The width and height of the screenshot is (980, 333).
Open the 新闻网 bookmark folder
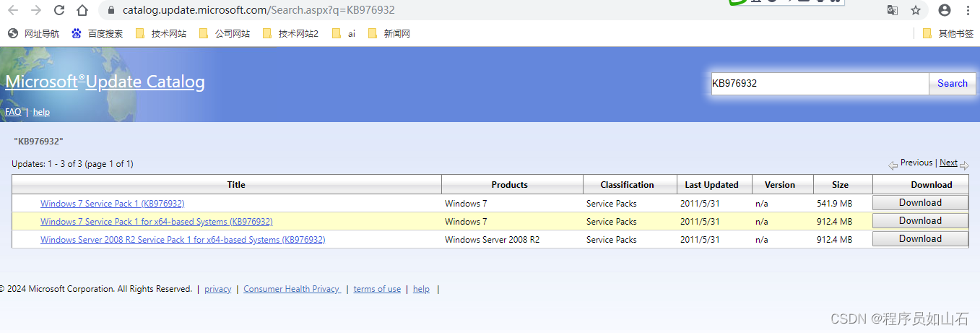click(x=389, y=33)
